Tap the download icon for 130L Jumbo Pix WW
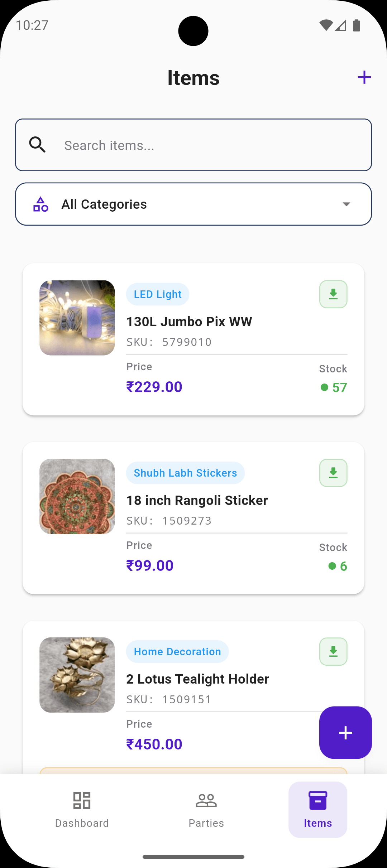 click(x=333, y=294)
